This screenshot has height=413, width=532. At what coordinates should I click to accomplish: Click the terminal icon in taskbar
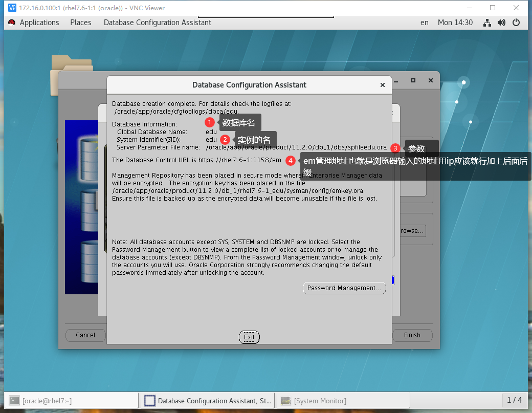pos(14,400)
